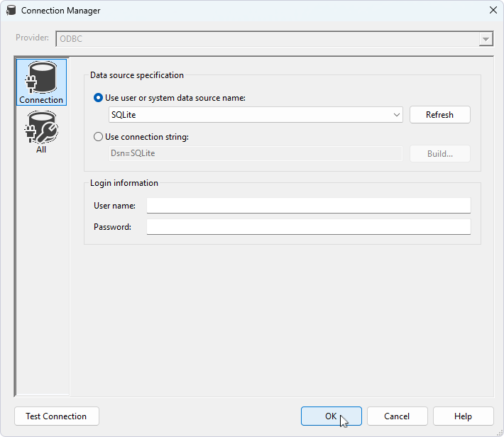Select 'Use user or system data source name'

99,98
